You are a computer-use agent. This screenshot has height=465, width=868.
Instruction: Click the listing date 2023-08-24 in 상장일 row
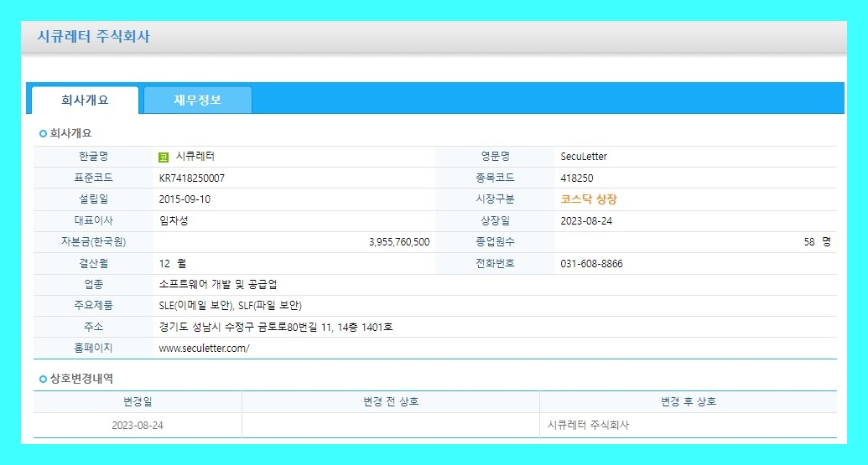586,220
